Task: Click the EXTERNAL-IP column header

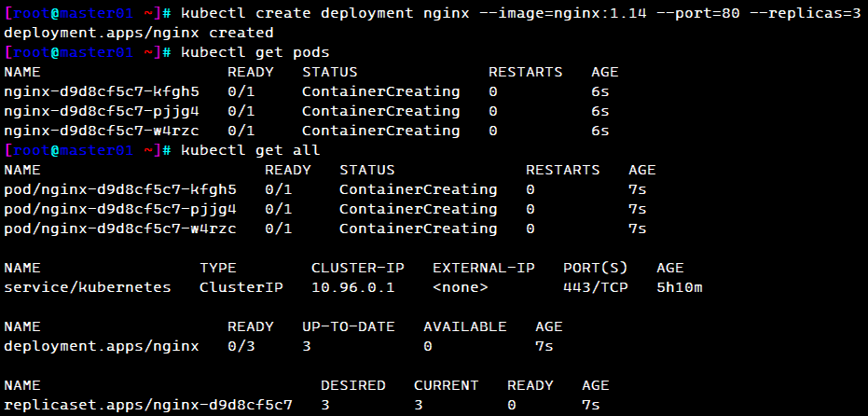Action: click(x=483, y=268)
